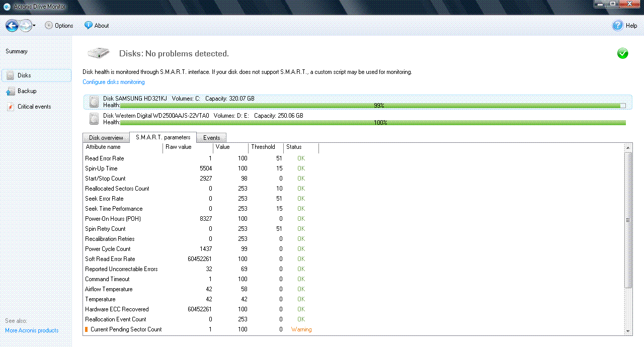This screenshot has height=347, width=644.
Task: Click the Disks icon in the sidebar
Action: (10, 75)
